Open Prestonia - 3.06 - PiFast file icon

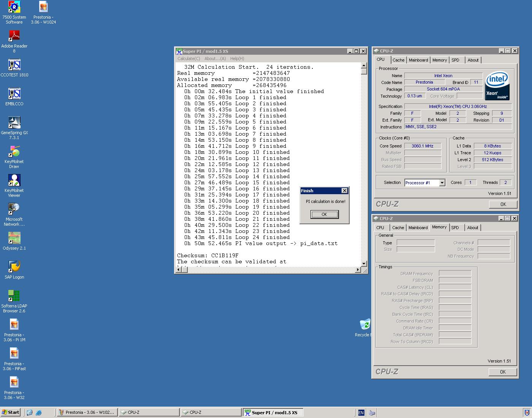pyautogui.click(x=14, y=359)
